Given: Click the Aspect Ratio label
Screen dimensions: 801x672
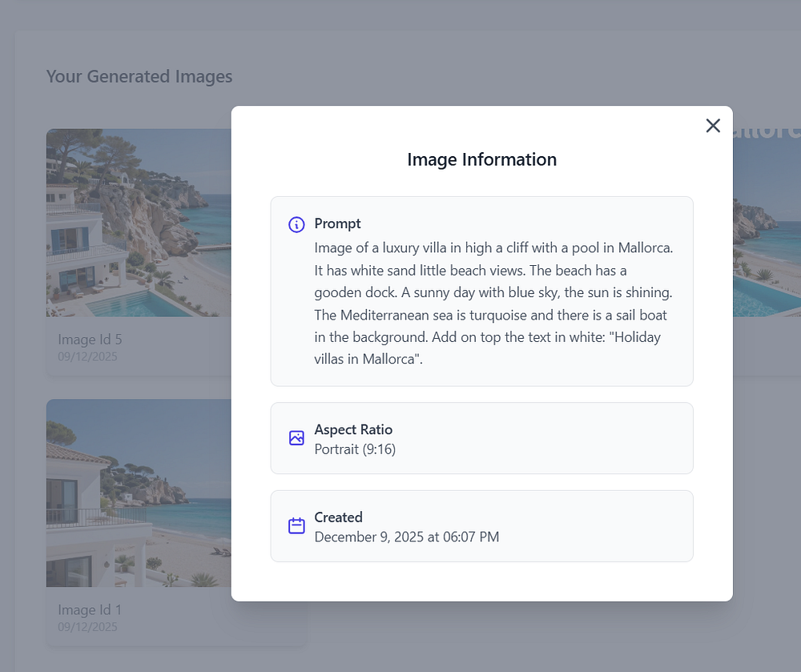Looking at the screenshot, I should (x=353, y=429).
